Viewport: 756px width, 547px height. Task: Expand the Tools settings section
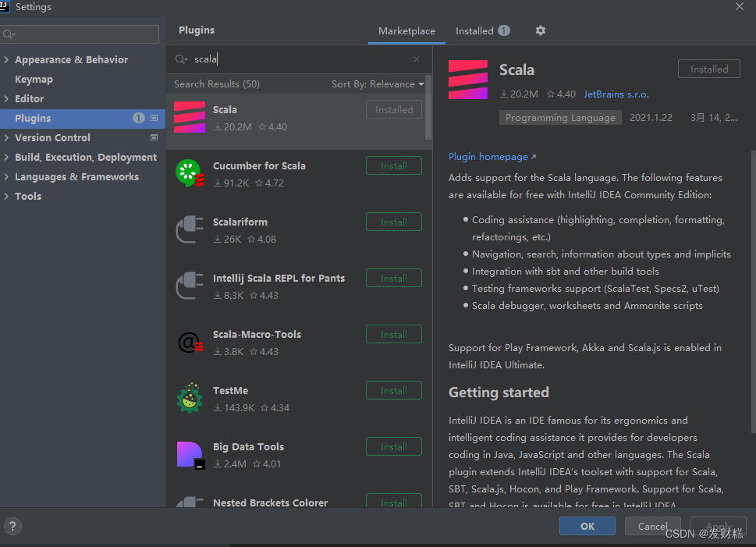tap(6, 197)
